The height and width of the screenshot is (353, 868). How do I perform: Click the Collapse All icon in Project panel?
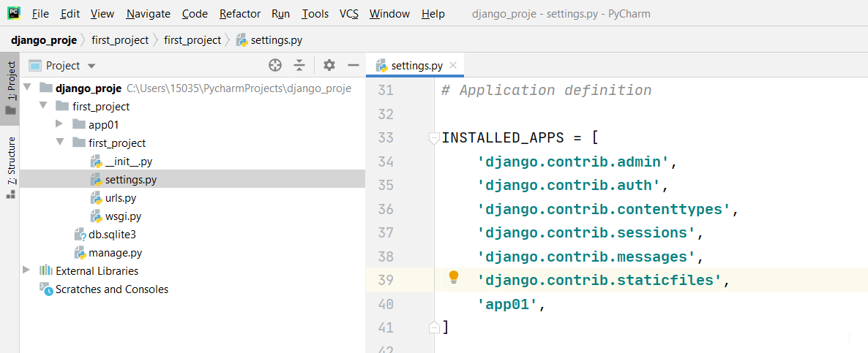pos(299,65)
